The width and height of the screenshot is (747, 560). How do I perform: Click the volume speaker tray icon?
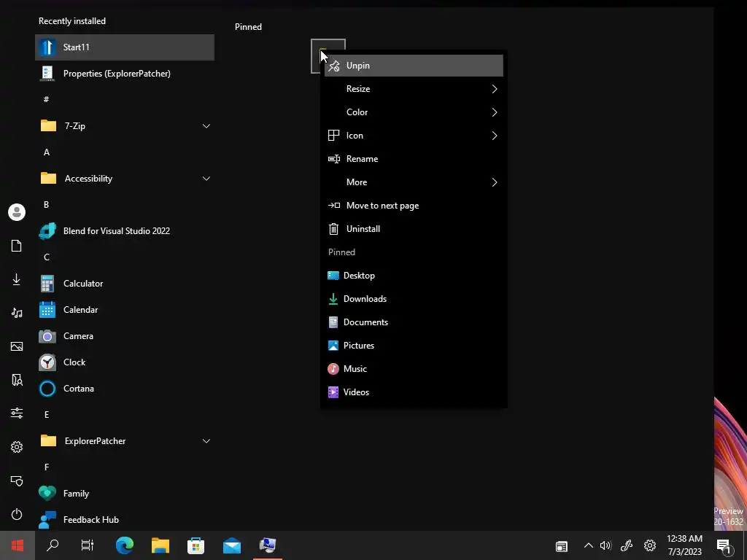click(605, 545)
